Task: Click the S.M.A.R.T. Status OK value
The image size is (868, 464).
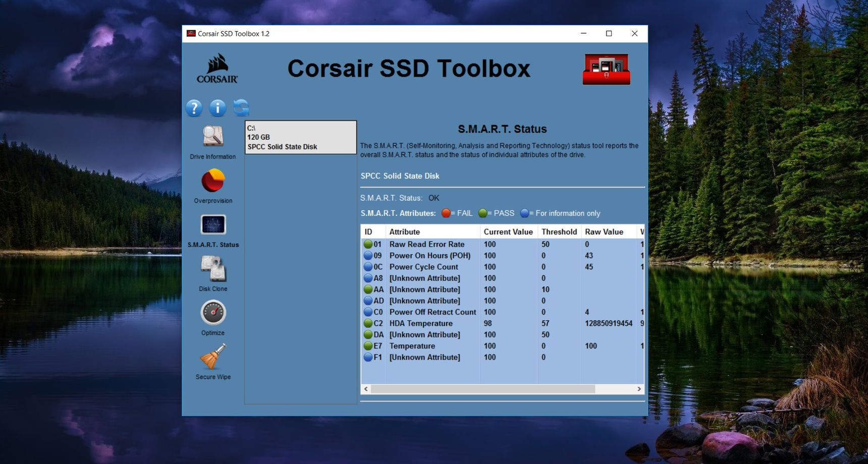Action: 434,198
